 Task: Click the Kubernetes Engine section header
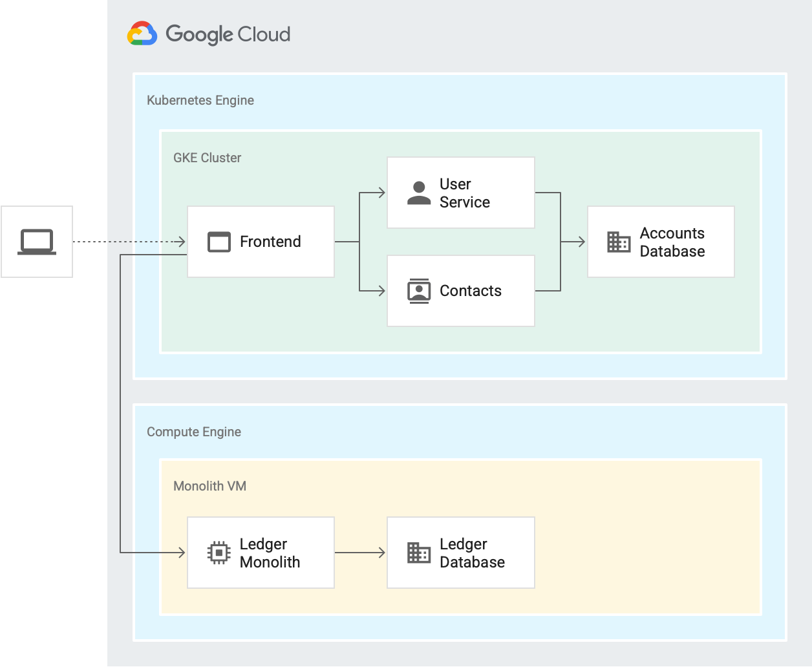200,100
